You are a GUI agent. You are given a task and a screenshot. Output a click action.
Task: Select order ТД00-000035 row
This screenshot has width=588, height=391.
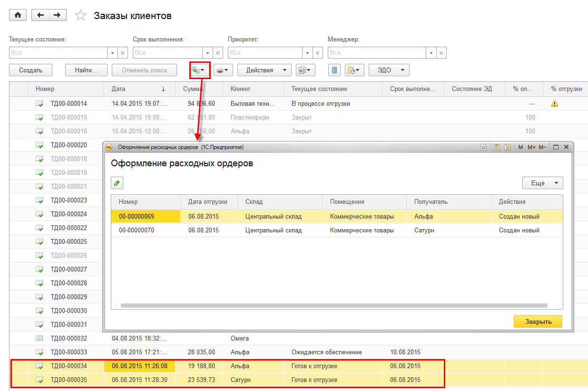click(299, 380)
